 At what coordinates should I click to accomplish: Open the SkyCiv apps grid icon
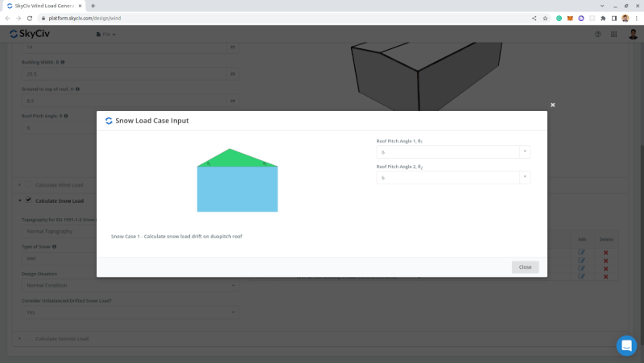coord(613,35)
